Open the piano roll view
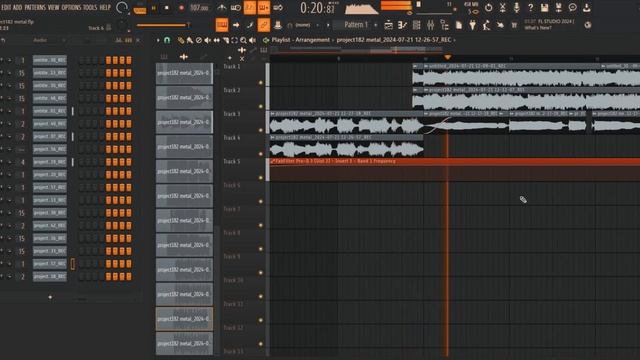Screen dimensions: 640x360 [402, 25]
